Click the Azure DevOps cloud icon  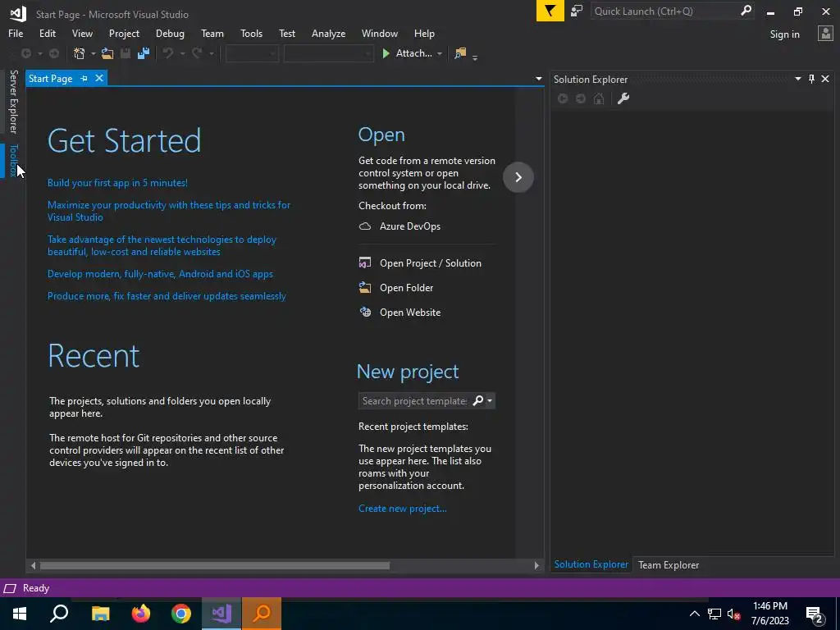pyautogui.click(x=365, y=226)
